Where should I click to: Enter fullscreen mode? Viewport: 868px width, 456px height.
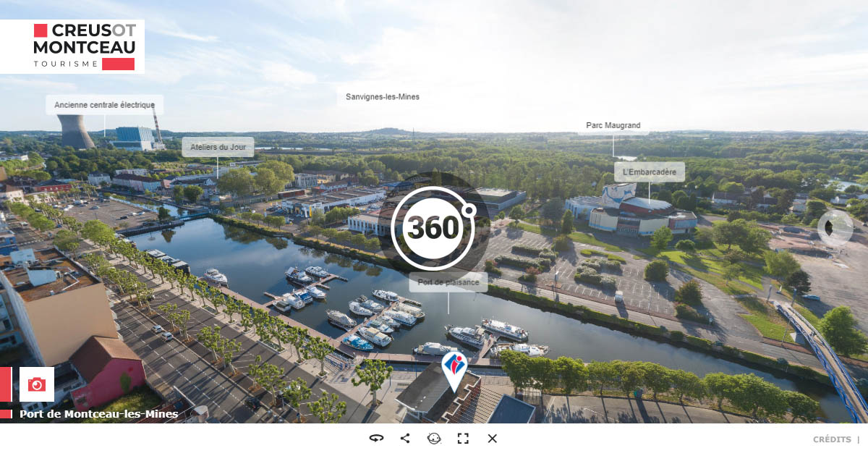click(x=463, y=439)
